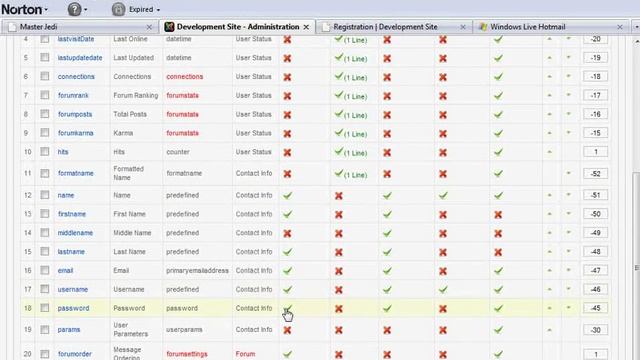
Task: Check the box for the name field row
Action: click(44, 195)
